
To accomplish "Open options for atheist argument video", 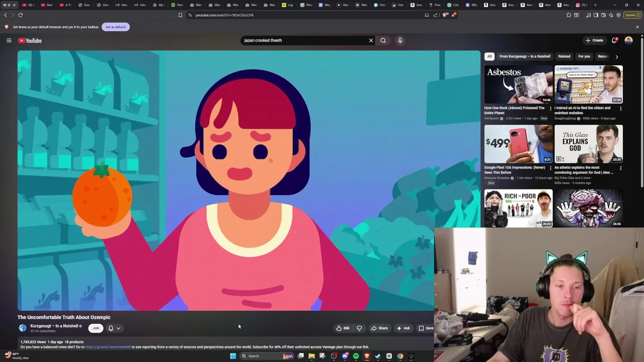I will [x=620, y=168].
